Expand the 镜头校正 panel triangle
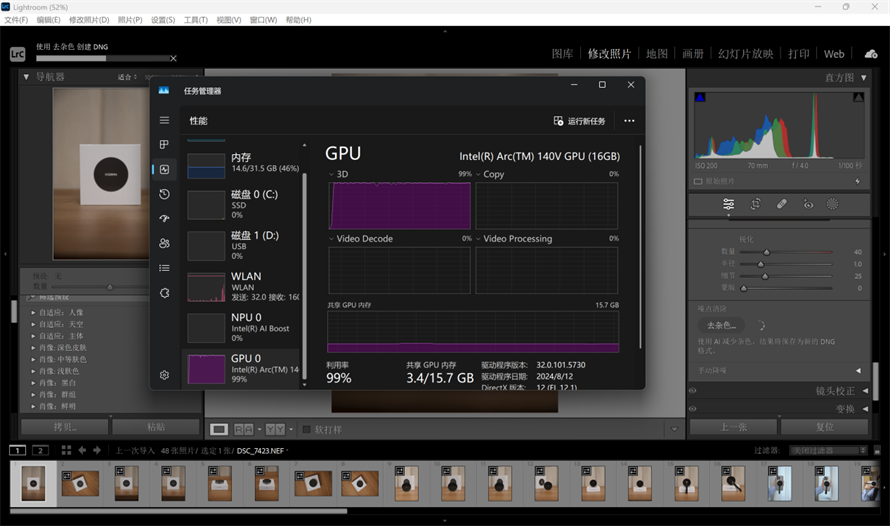The image size is (890, 526). pyautogui.click(x=865, y=391)
